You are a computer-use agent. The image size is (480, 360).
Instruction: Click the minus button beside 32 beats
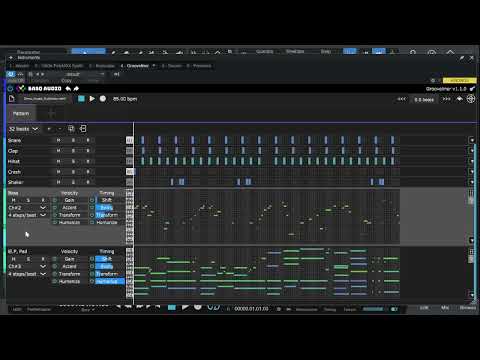coord(60,129)
